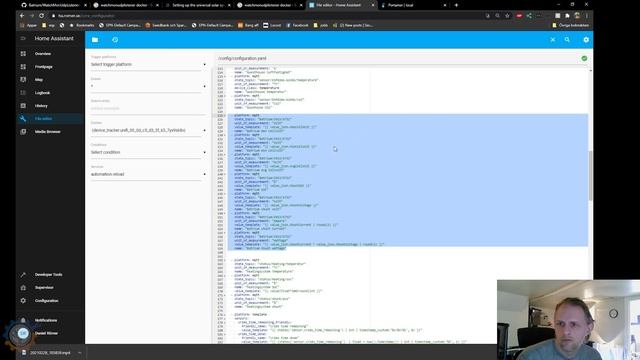This screenshot has width=640, height=360.
Task: Open the Overview dashboard icon in sidebar
Action: click(23, 54)
